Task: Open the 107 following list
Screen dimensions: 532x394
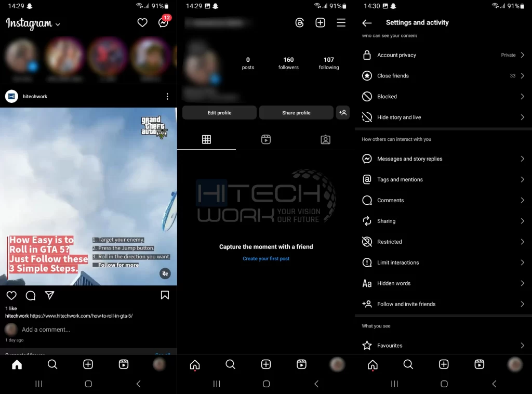Action: (329, 63)
